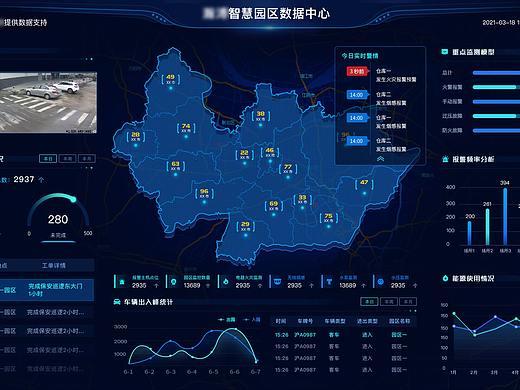
Task: Click the map marker labeled 49
Action: click(171, 79)
